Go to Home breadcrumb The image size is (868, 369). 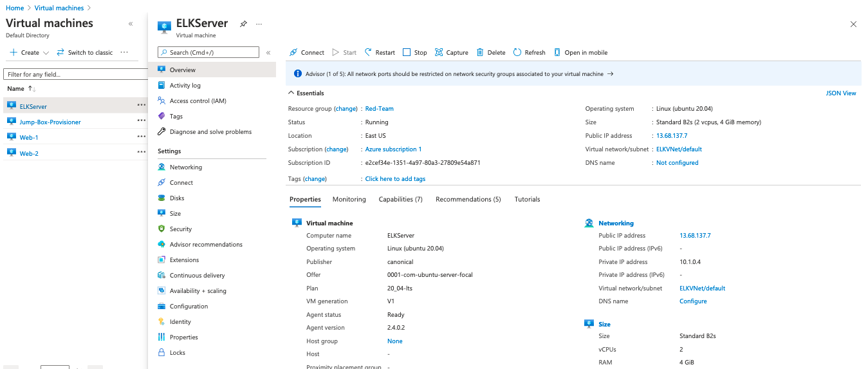(15, 8)
